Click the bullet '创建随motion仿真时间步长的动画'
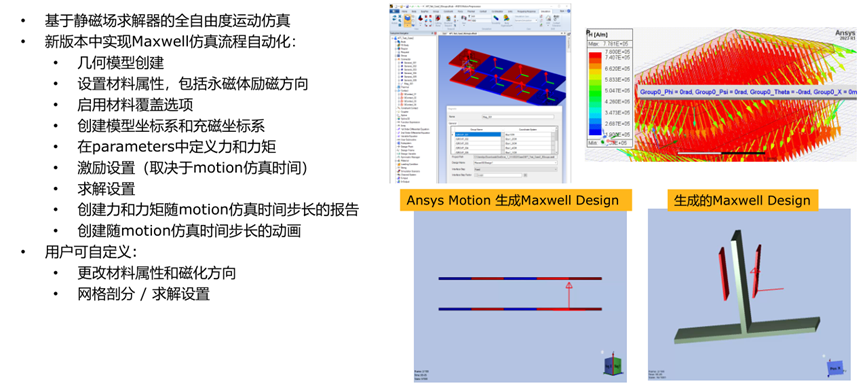The image size is (865, 388). (x=189, y=231)
